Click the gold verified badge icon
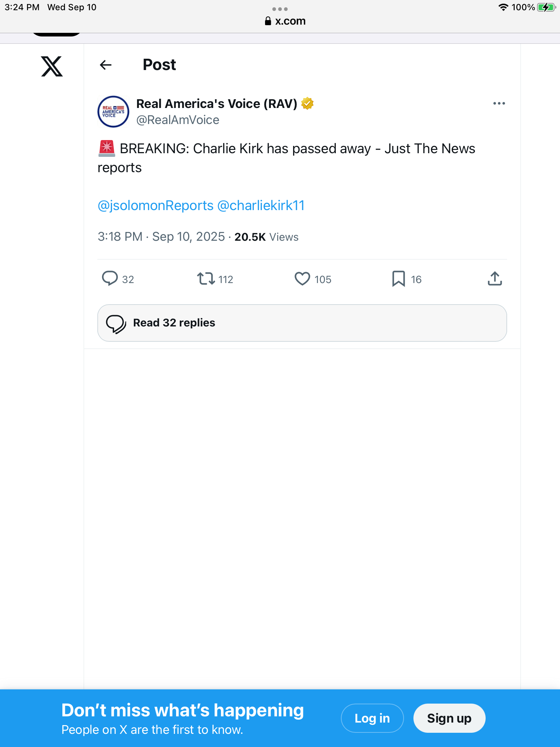560x747 pixels. (308, 104)
